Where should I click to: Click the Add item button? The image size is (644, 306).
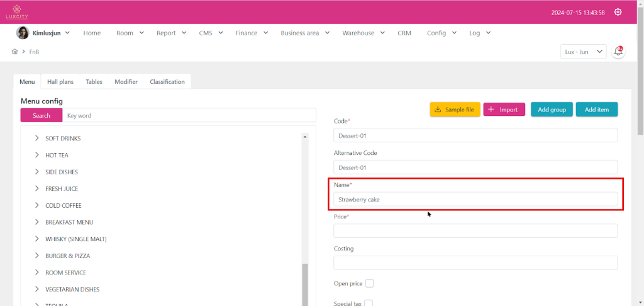coord(596,110)
